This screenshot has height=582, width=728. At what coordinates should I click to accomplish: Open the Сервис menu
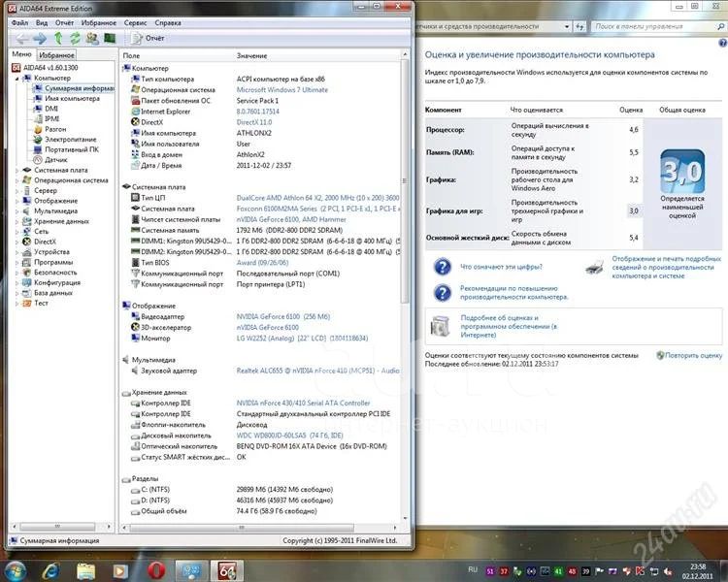click(x=135, y=22)
